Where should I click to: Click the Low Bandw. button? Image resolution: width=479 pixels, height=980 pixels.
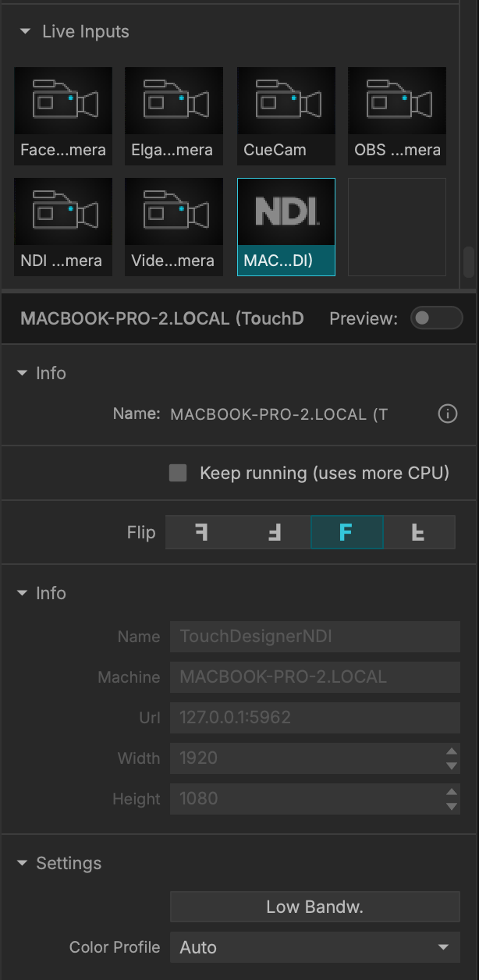(315, 907)
